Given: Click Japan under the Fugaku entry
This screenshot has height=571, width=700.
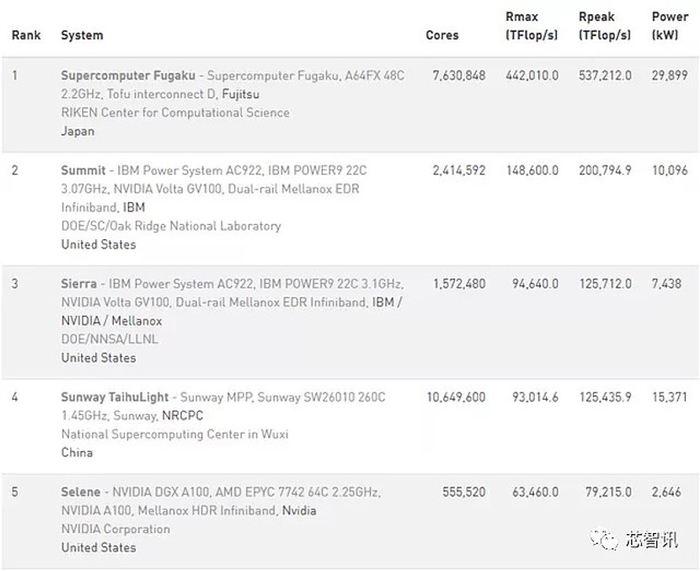Looking at the screenshot, I should pyautogui.click(x=78, y=131).
